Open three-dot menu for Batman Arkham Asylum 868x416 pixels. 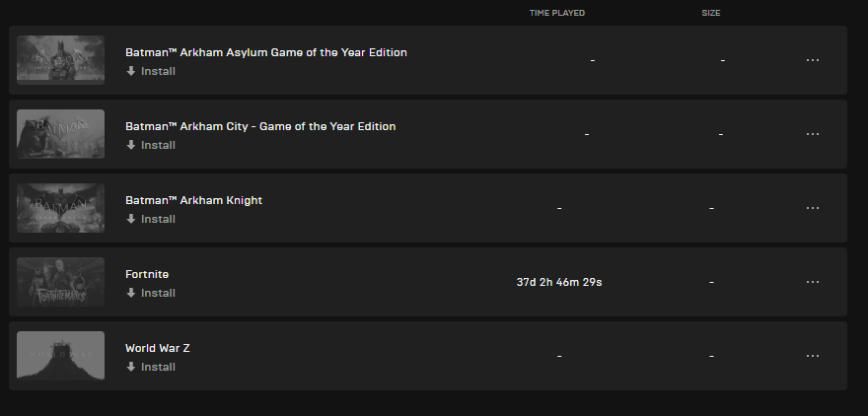(x=812, y=60)
